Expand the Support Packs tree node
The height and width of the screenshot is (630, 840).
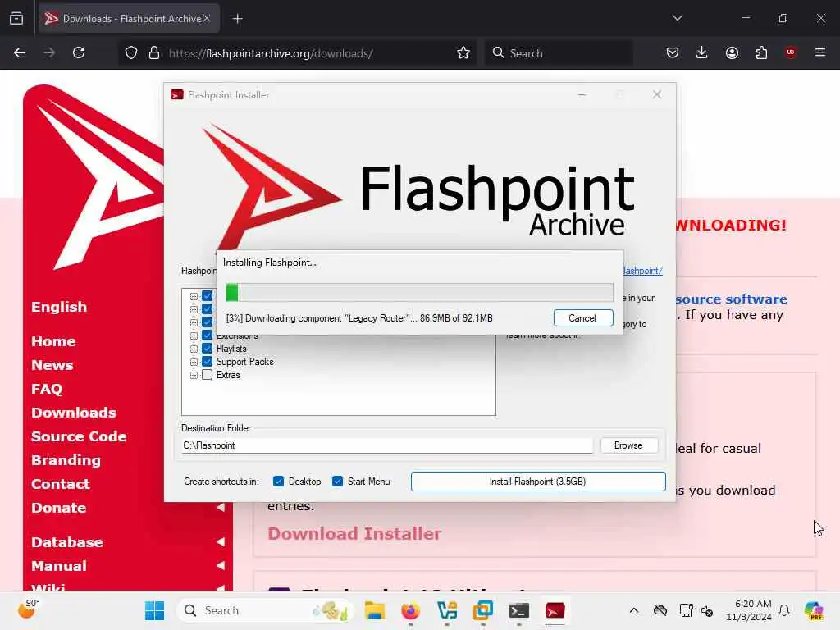(194, 362)
